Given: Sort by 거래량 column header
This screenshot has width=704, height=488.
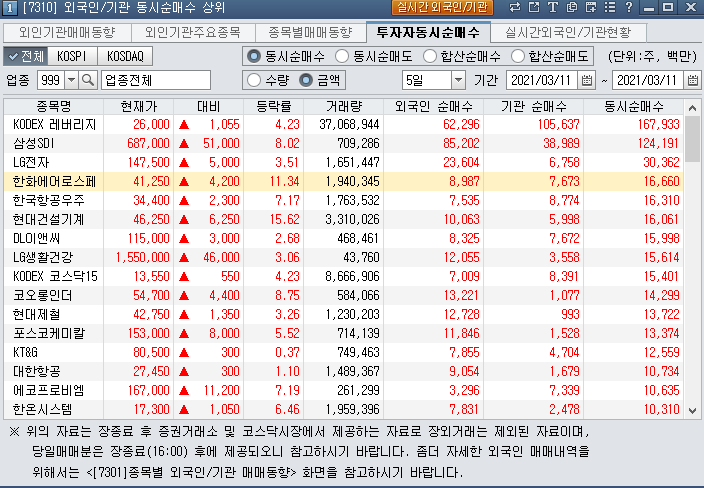Looking at the screenshot, I should 344,106.
